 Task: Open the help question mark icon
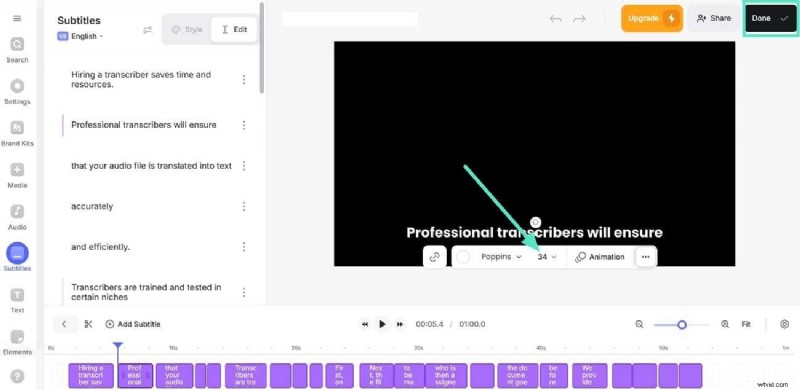(x=17, y=376)
